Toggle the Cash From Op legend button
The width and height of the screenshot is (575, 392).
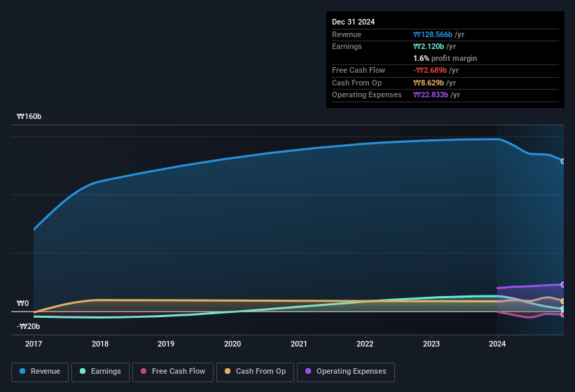click(x=255, y=372)
